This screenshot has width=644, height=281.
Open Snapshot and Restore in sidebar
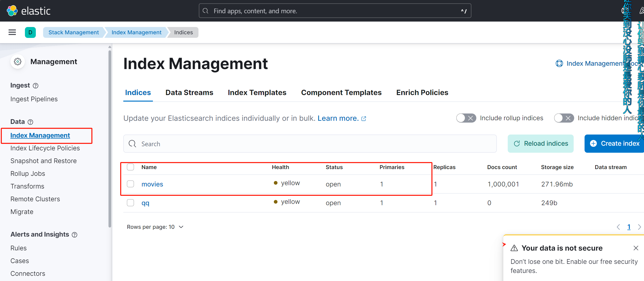pos(44,161)
